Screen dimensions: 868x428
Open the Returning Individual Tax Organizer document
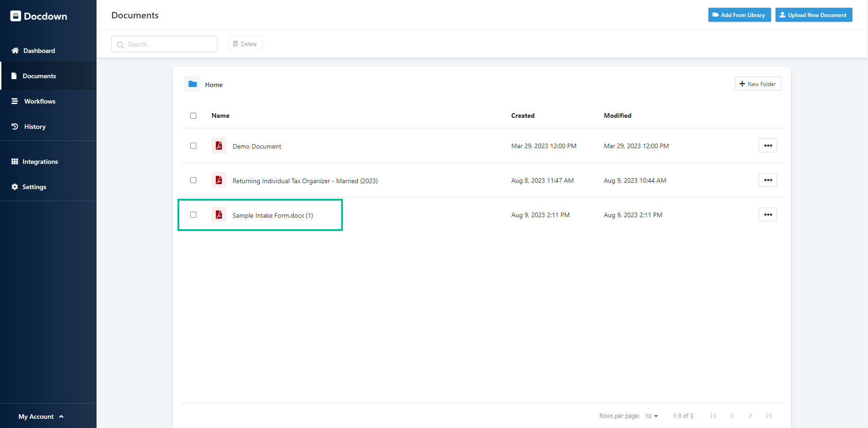click(305, 180)
